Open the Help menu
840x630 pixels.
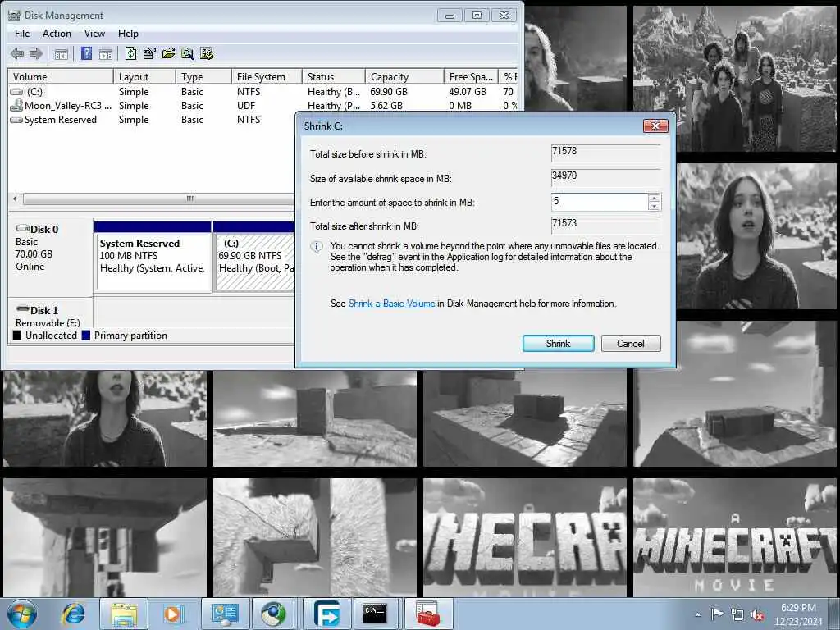128,33
